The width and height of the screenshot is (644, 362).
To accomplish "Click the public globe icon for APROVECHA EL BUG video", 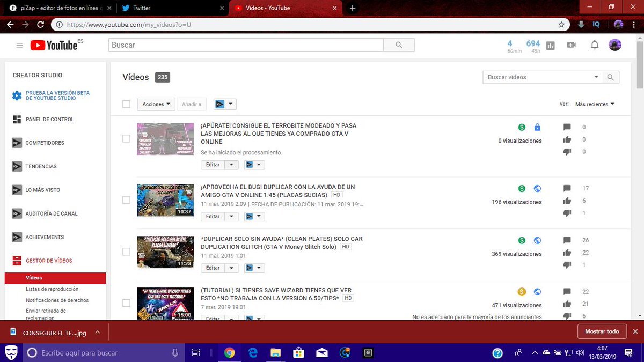I will coord(537,189).
